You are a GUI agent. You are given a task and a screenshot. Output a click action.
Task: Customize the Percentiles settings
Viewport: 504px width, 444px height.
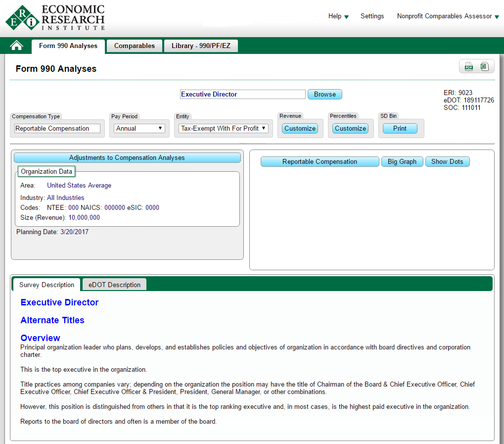pyautogui.click(x=350, y=128)
